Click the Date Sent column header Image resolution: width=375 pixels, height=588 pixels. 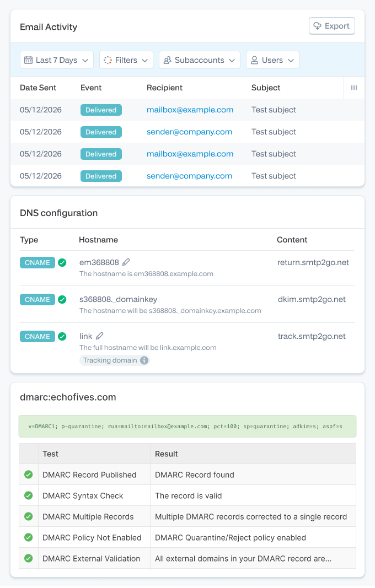38,88
